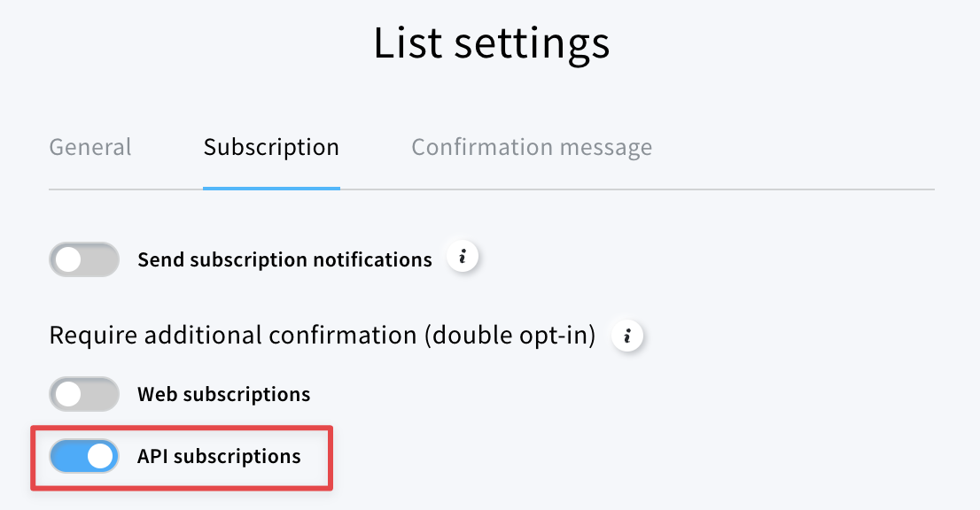Image resolution: width=980 pixels, height=510 pixels.
Task: Click the info icon next to double opt-in
Action: [626, 336]
